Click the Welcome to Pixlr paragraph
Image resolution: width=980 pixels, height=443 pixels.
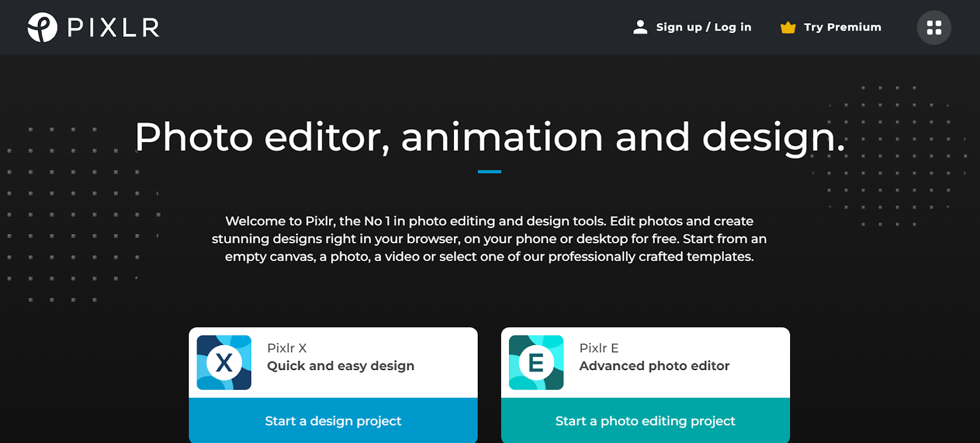pos(489,239)
